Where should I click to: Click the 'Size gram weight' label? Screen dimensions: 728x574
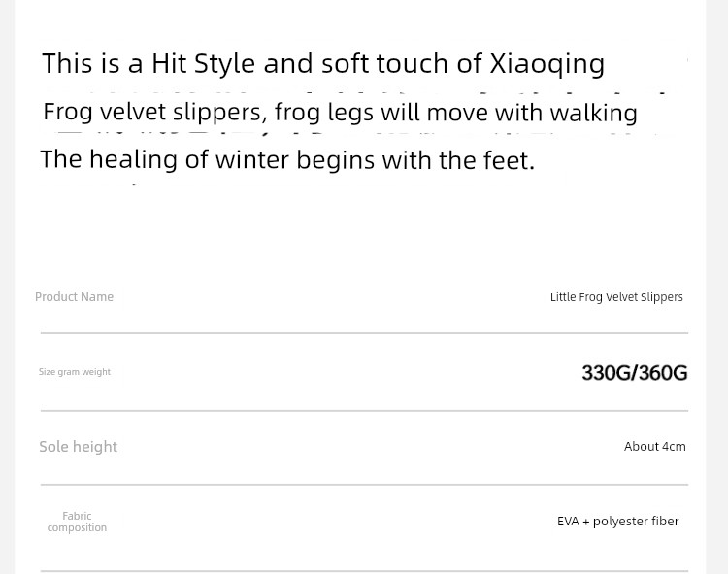pyautogui.click(x=75, y=372)
